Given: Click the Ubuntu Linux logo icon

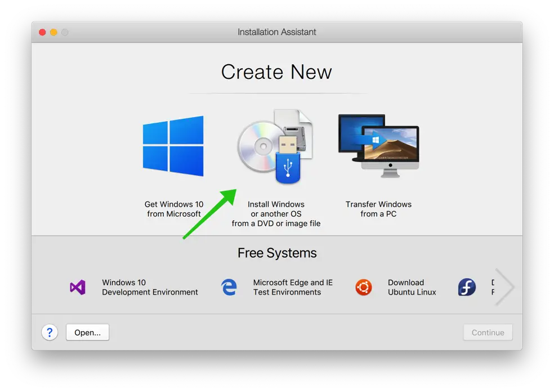Looking at the screenshot, I should [x=364, y=287].
